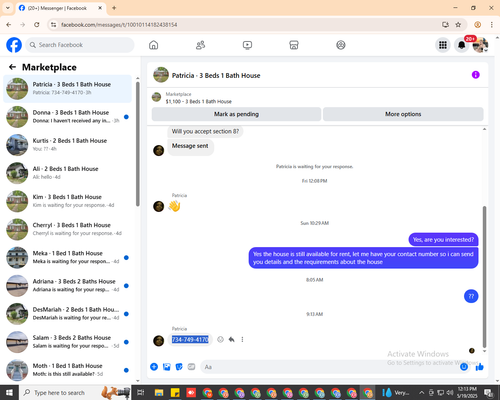This screenshot has width=500, height=400.
Task: Click the Mark as pending button
Action: click(236, 114)
